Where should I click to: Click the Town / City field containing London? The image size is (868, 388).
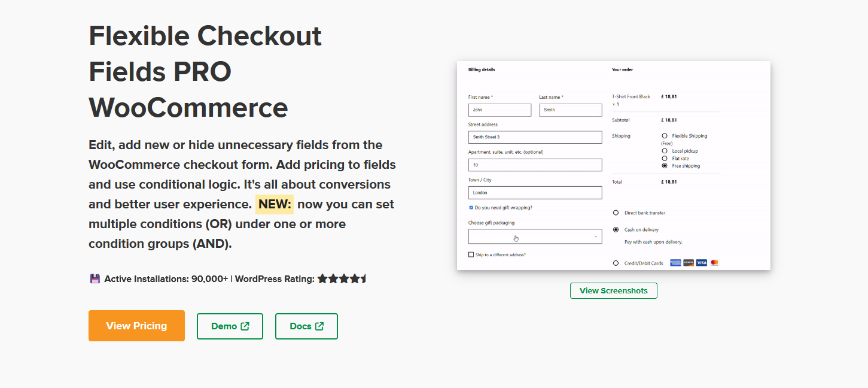click(x=535, y=193)
